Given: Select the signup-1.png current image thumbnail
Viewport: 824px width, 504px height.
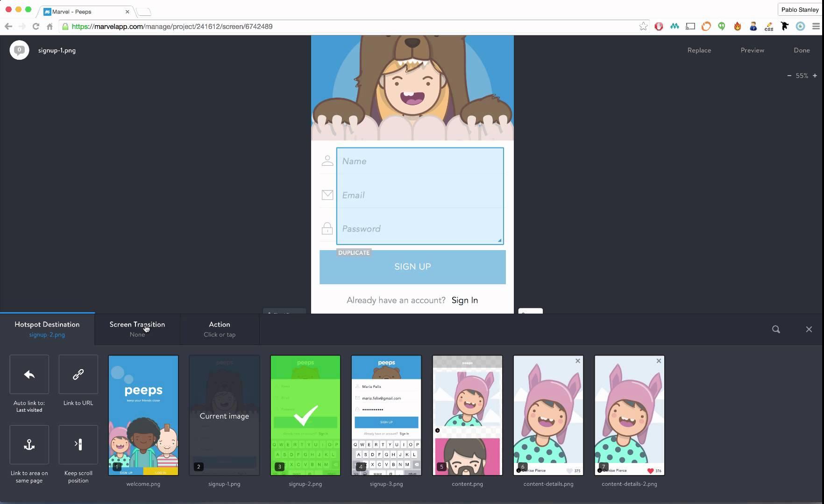Looking at the screenshot, I should click(224, 415).
